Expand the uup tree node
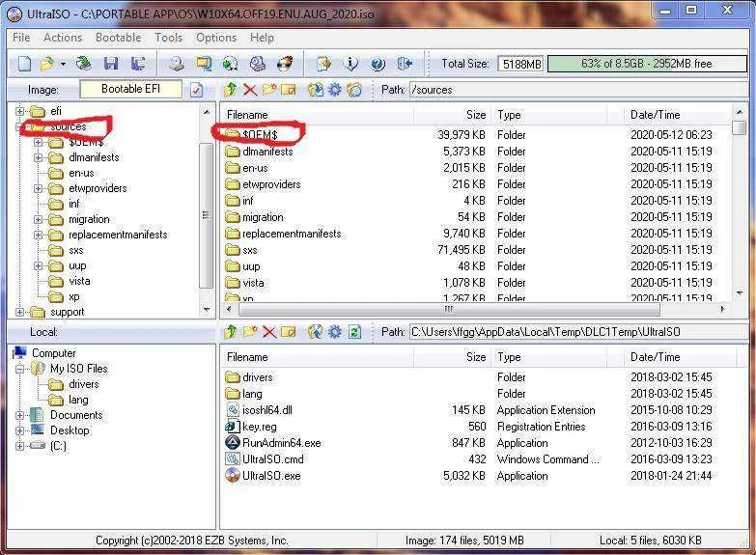This screenshot has height=555, width=756. pyautogui.click(x=38, y=265)
